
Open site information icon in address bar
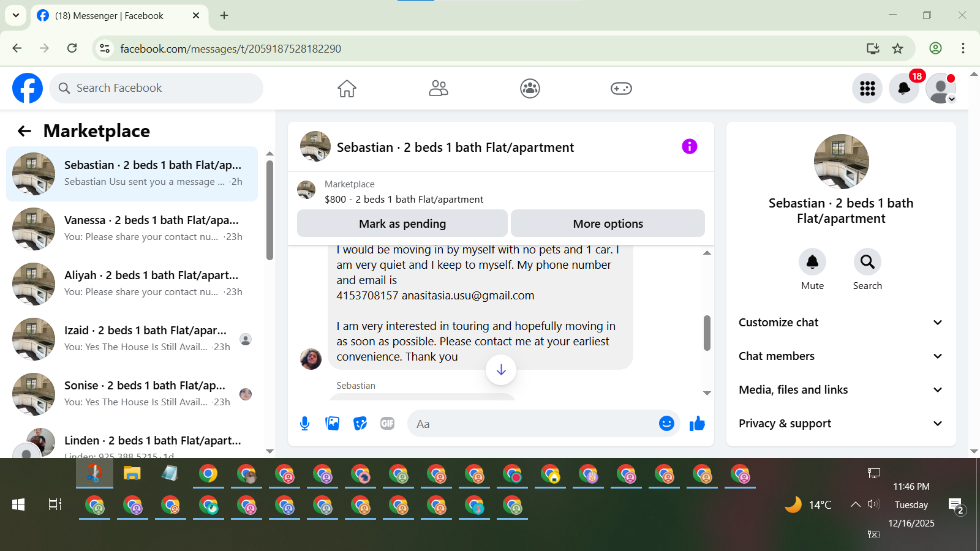point(105,49)
